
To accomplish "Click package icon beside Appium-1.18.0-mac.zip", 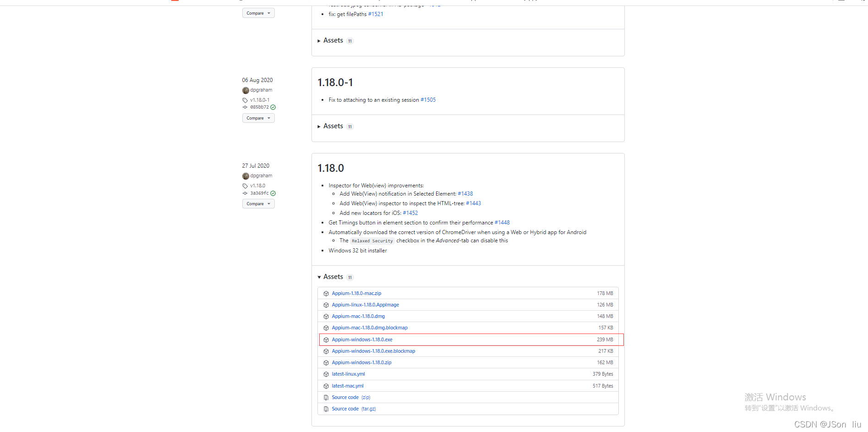I will point(326,294).
